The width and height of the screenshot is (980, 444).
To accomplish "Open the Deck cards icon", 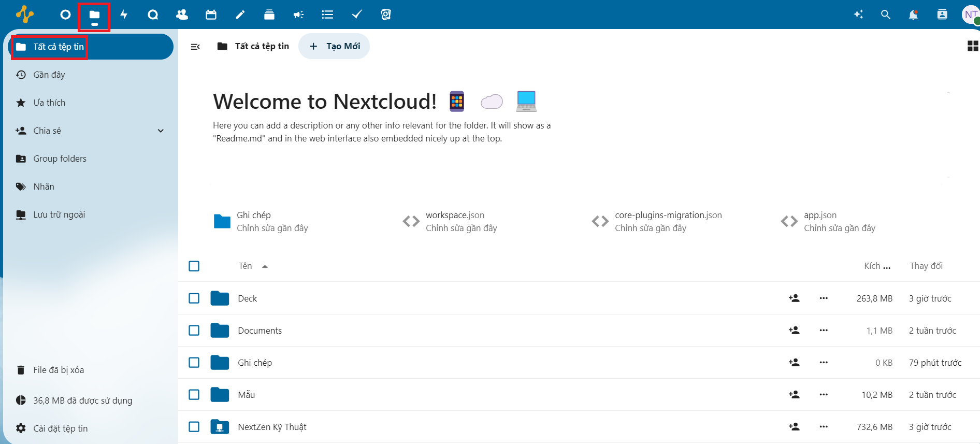I will (269, 15).
